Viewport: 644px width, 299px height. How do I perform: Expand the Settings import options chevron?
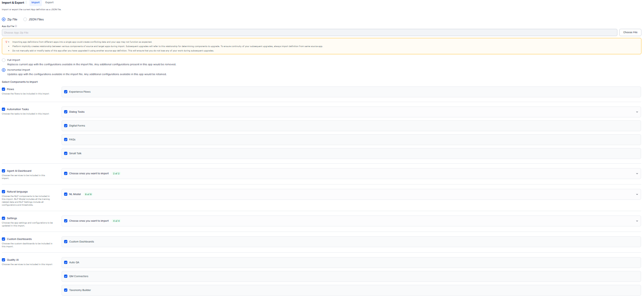(637, 221)
